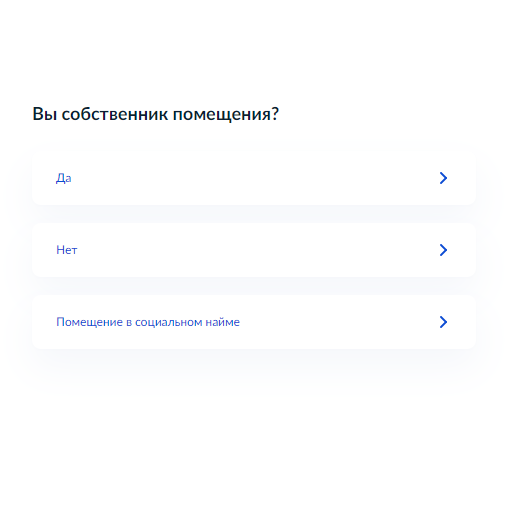Click the chevron arrow next to Нет
The height and width of the screenshot is (512, 506).
[443, 250]
